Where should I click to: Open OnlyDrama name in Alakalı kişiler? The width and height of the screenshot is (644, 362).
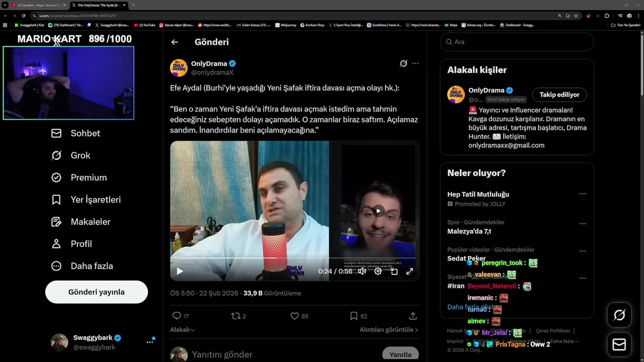point(486,90)
